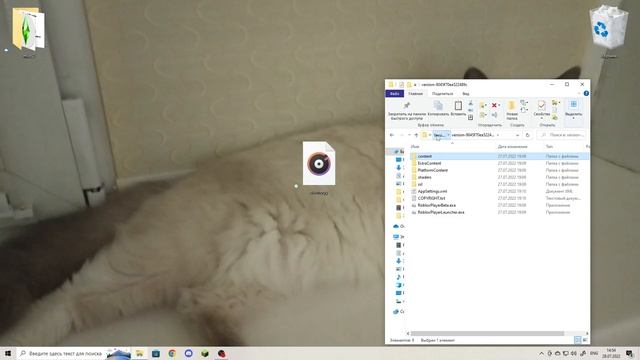Pin folder to quick access in ribbon

[x=407, y=110]
